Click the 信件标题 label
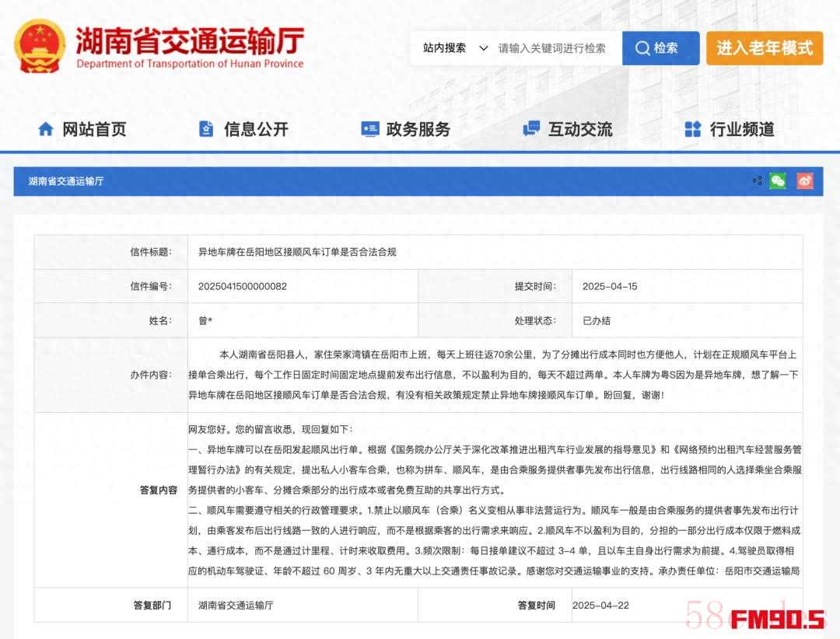840x639 pixels. point(151,252)
